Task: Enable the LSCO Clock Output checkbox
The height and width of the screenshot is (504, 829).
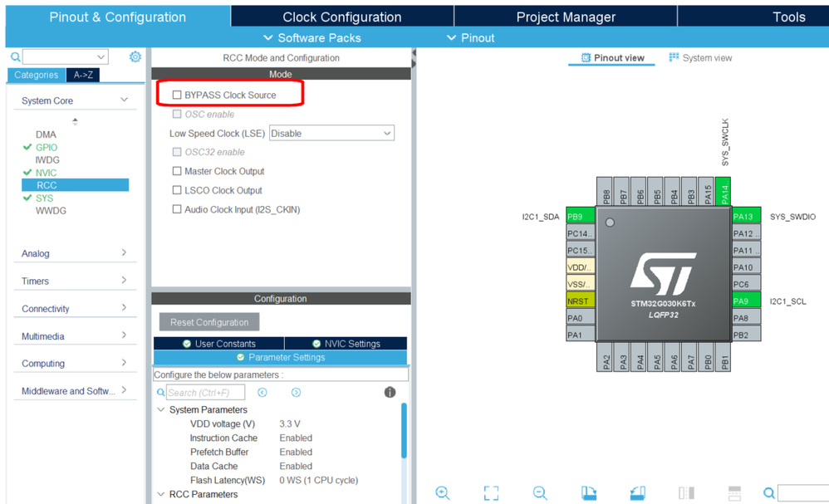Action: (x=177, y=190)
